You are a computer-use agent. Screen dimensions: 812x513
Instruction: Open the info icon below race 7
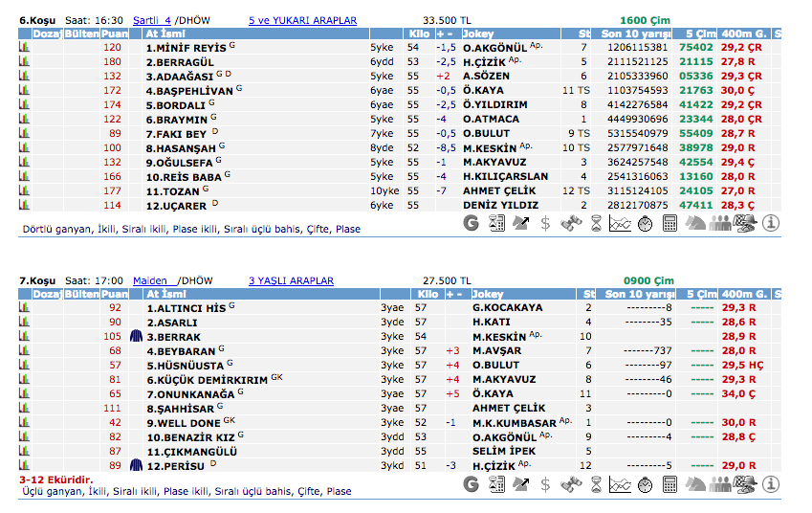(771, 485)
